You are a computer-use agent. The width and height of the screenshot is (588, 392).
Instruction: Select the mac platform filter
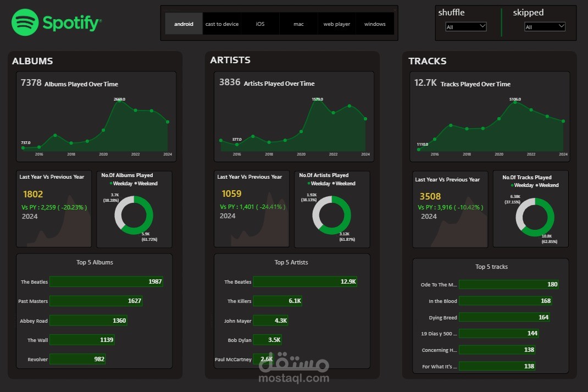[x=298, y=24]
